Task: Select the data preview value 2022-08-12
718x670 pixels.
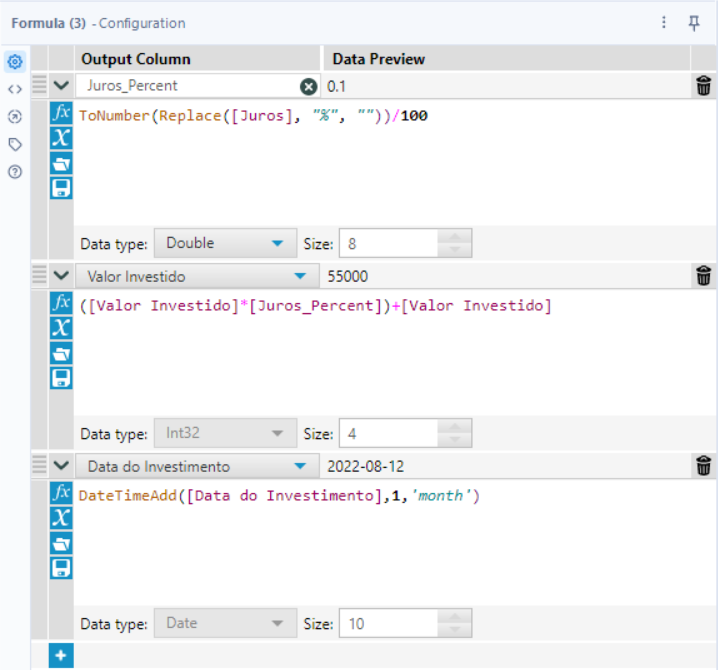Action: (x=366, y=466)
